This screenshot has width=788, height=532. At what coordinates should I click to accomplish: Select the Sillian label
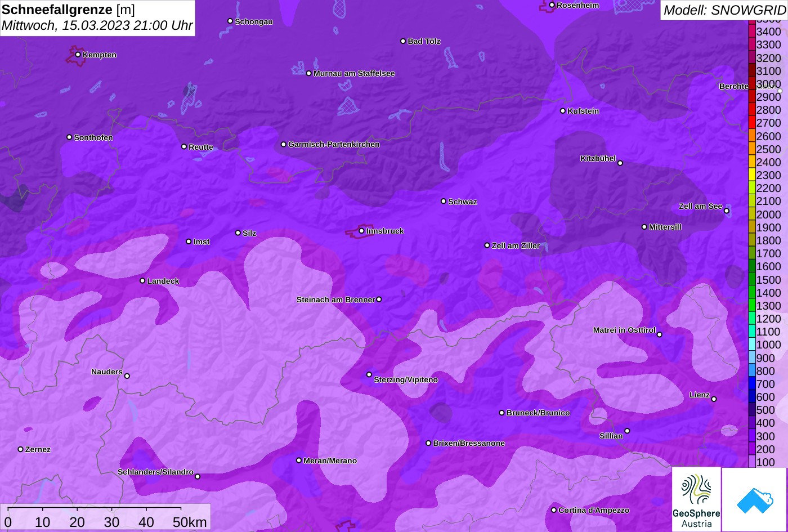[611, 436]
